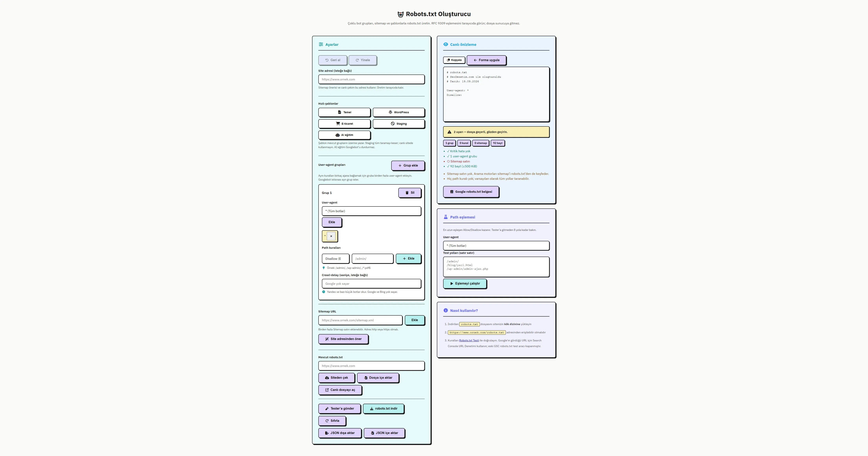The image size is (868, 456).
Task: Click the file import icon on Dosya içe aktar
Action: (x=366, y=378)
